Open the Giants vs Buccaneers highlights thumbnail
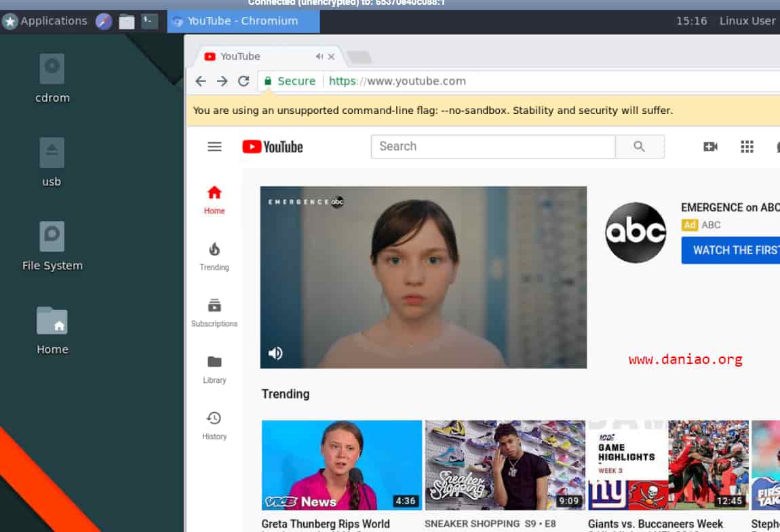The image size is (780, 532). coord(668,466)
